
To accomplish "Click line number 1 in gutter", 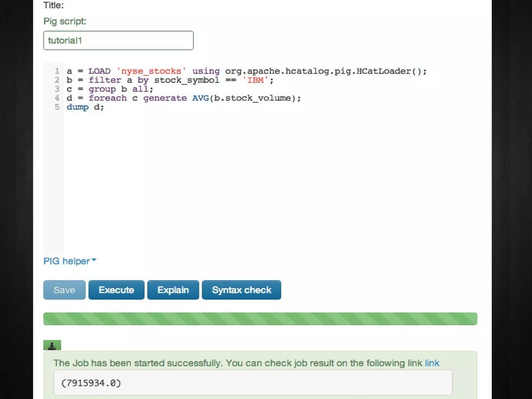I will (57, 71).
